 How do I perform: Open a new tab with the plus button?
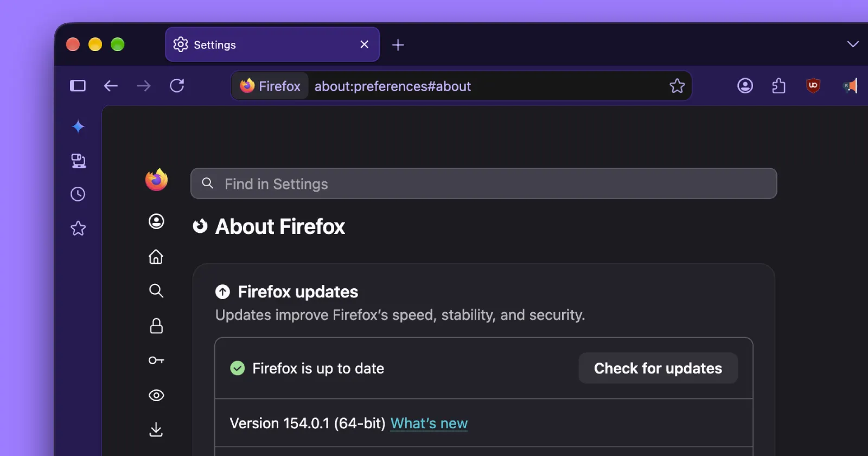click(398, 45)
